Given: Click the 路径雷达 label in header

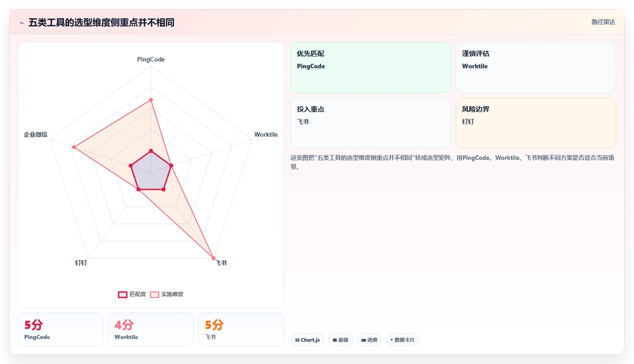Looking at the screenshot, I should pos(603,22).
